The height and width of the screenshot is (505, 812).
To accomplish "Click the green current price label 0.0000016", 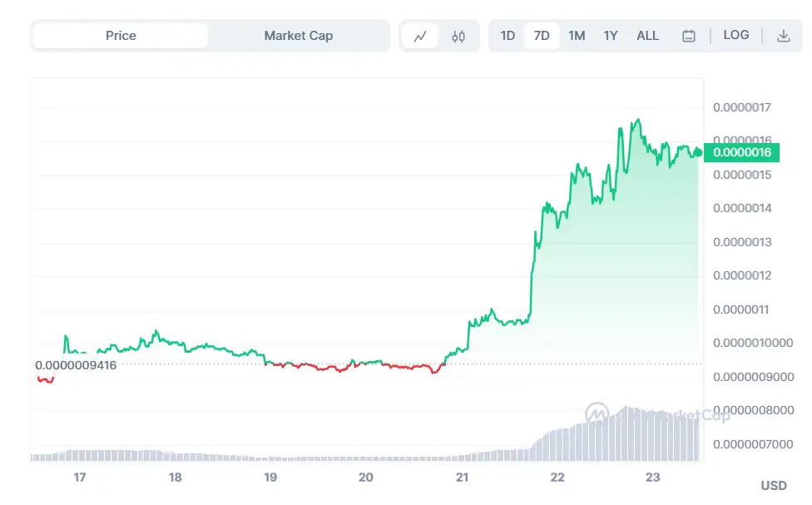I will [742, 152].
